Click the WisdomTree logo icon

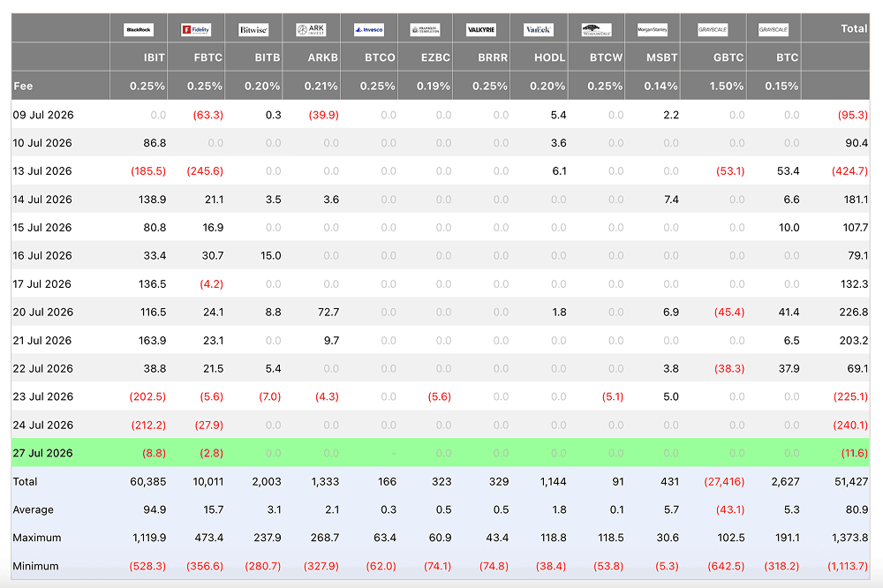[596, 29]
